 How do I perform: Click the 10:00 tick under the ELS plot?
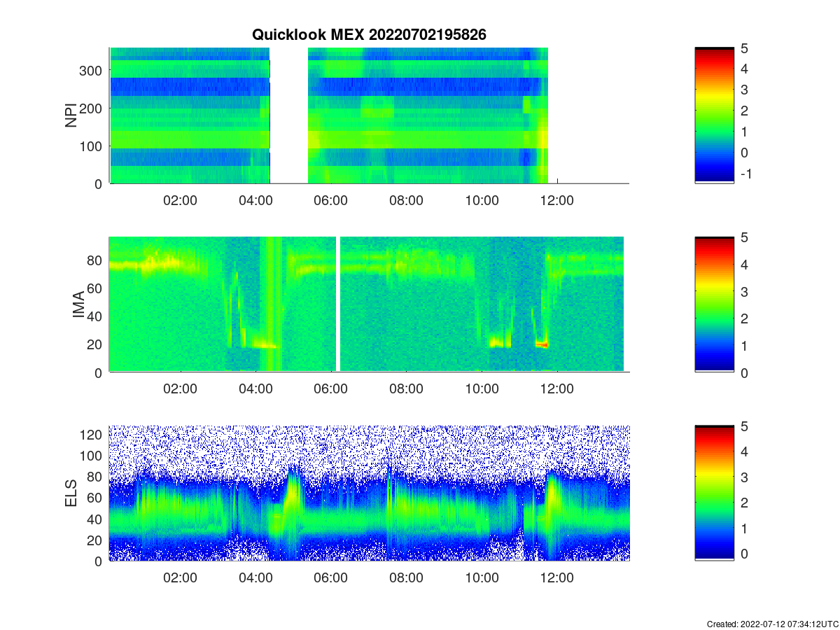(x=482, y=578)
